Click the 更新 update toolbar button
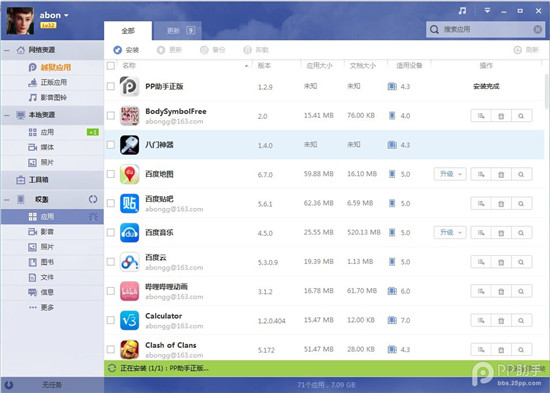Image resolution: width=550 pixels, height=393 pixels. (169, 50)
